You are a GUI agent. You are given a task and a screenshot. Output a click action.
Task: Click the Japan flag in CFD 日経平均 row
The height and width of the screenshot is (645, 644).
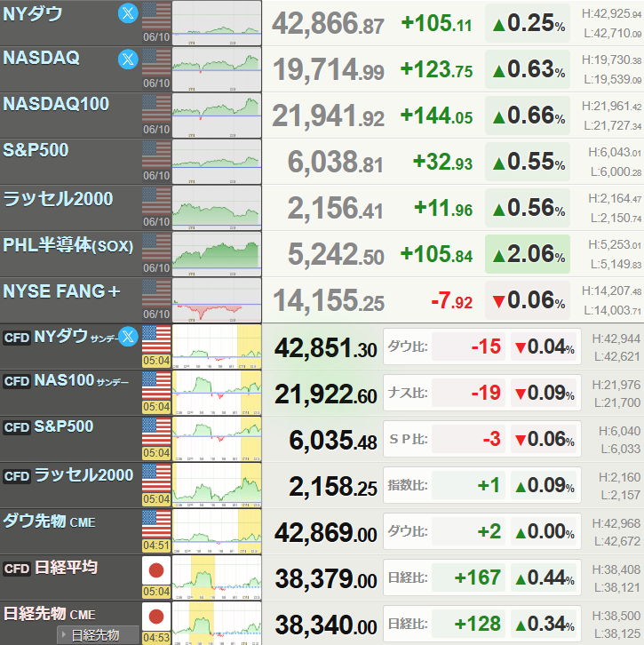[156, 570]
